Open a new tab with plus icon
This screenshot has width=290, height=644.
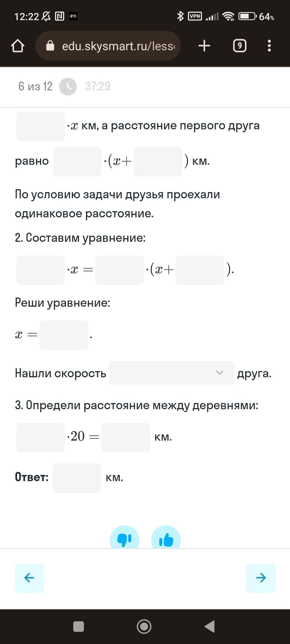click(x=204, y=46)
